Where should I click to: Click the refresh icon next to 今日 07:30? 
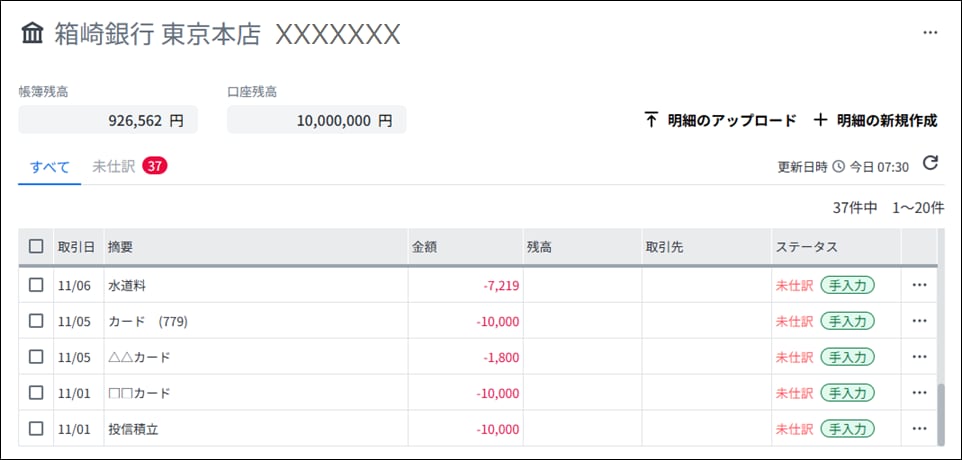coord(931,163)
